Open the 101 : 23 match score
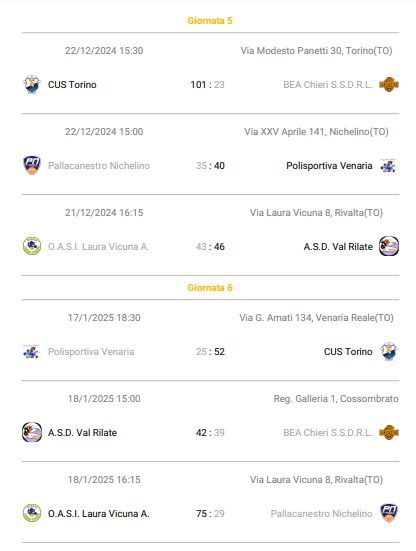This screenshot has width=416, height=551. [207, 85]
